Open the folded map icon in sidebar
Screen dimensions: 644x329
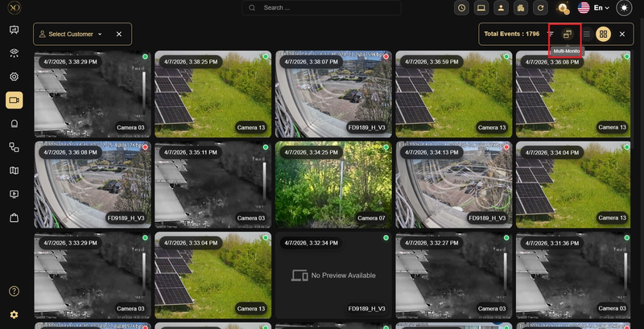14,171
